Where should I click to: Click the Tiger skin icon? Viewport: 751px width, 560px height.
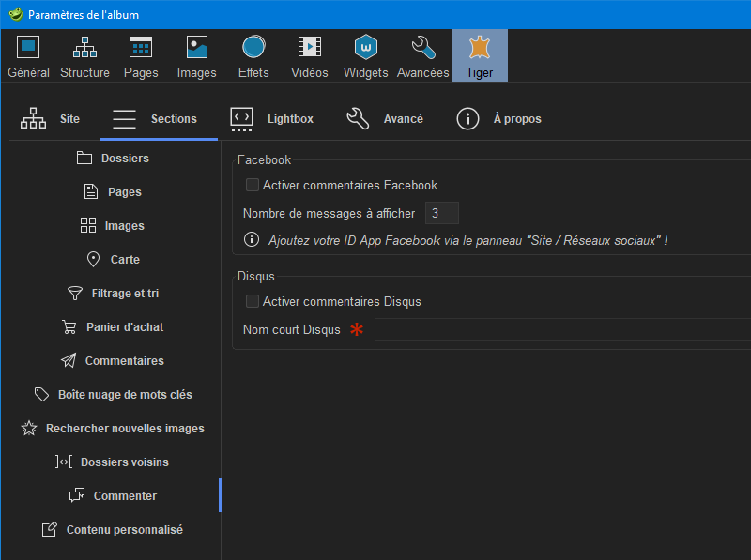pos(480,47)
